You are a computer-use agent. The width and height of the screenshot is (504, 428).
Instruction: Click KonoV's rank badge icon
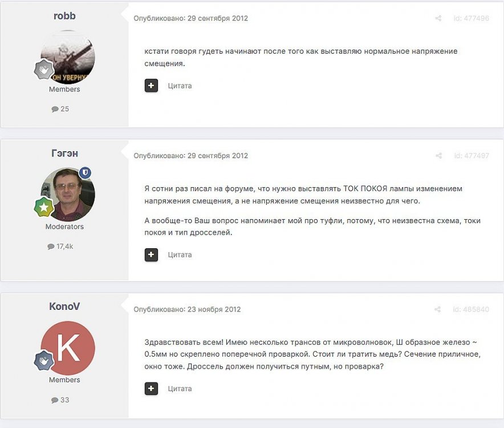44,361
